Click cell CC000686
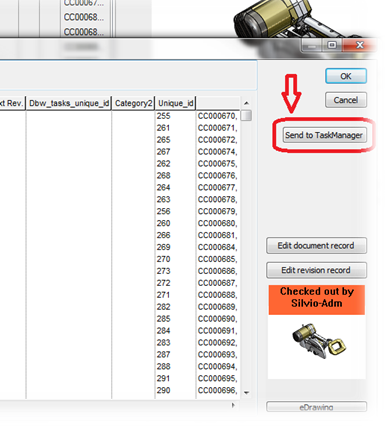The width and height of the screenshot is (386, 427). (218, 271)
